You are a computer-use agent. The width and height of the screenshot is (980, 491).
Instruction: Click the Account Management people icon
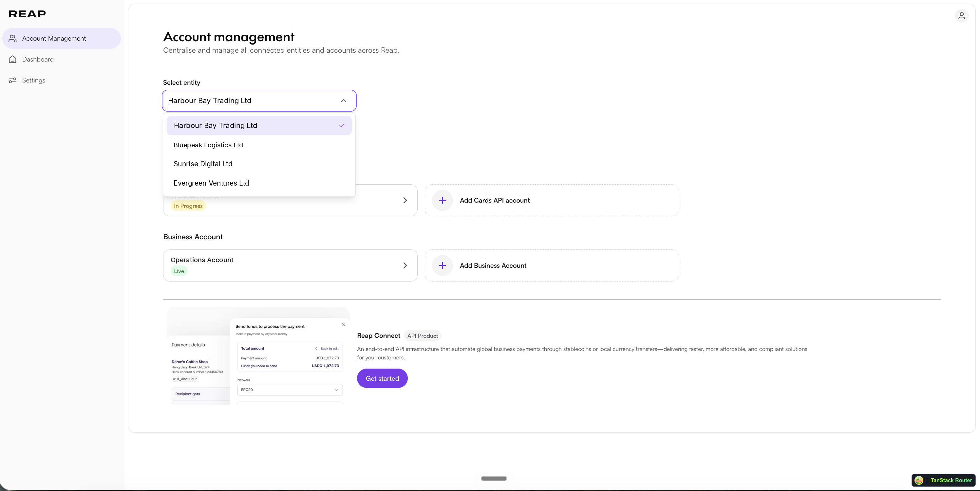pos(12,38)
